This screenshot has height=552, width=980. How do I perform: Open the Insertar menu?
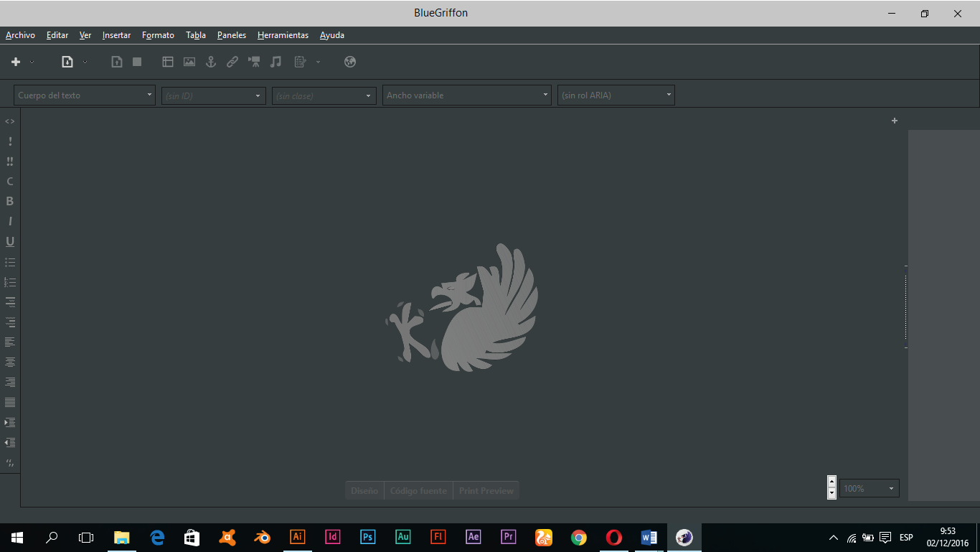pos(116,35)
